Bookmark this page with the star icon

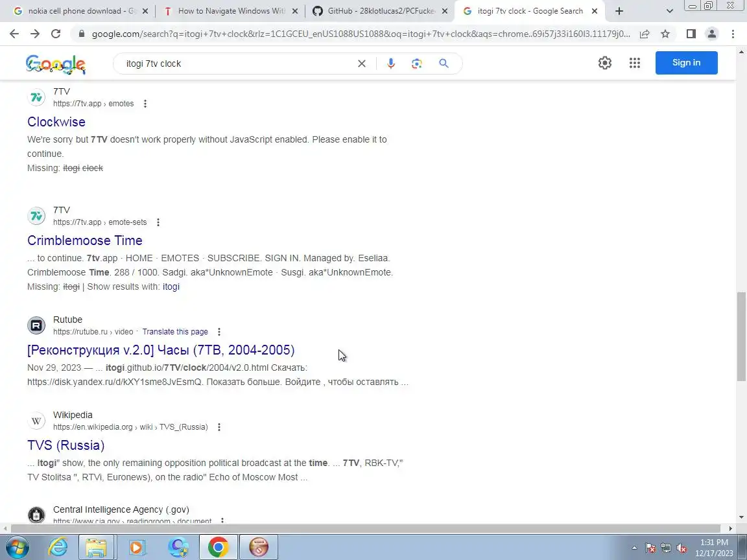(x=665, y=34)
